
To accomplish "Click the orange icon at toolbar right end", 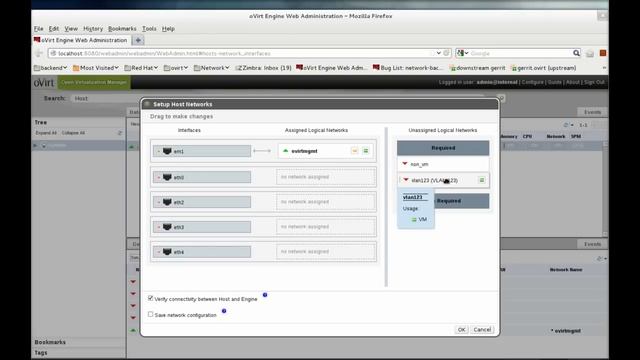I will tap(603, 53).
